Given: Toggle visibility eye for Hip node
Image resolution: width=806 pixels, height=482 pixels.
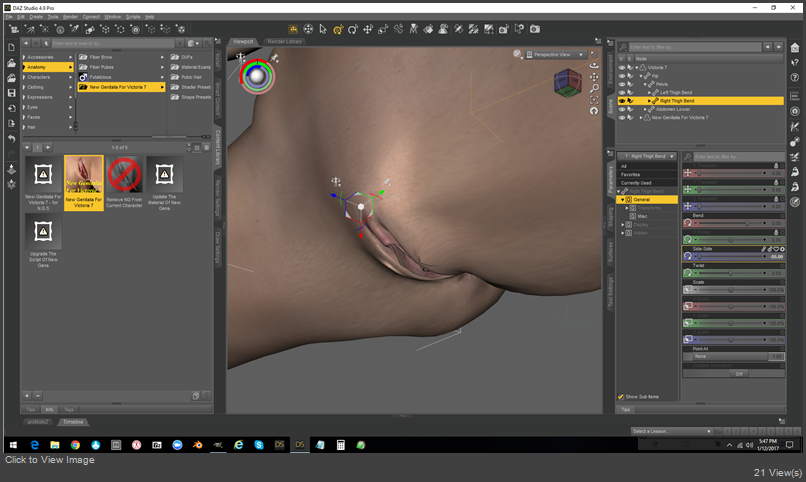Looking at the screenshot, I should tap(622, 76).
